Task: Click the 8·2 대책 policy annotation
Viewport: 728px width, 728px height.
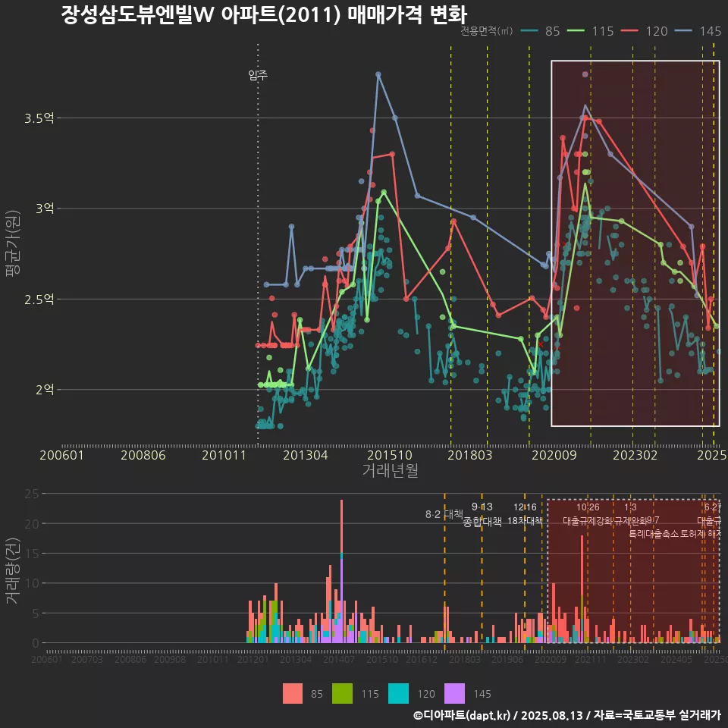Action: tap(444, 514)
